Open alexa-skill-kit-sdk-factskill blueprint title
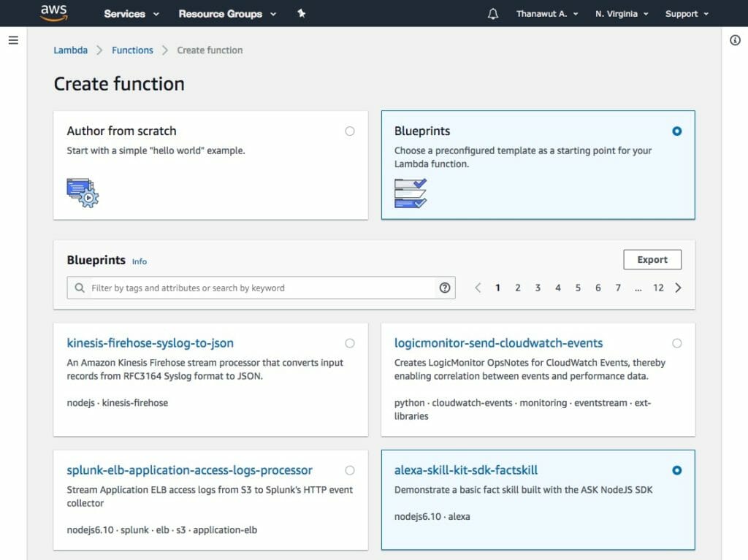The height and width of the screenshot is (560, 748). (x=465, y=470)
